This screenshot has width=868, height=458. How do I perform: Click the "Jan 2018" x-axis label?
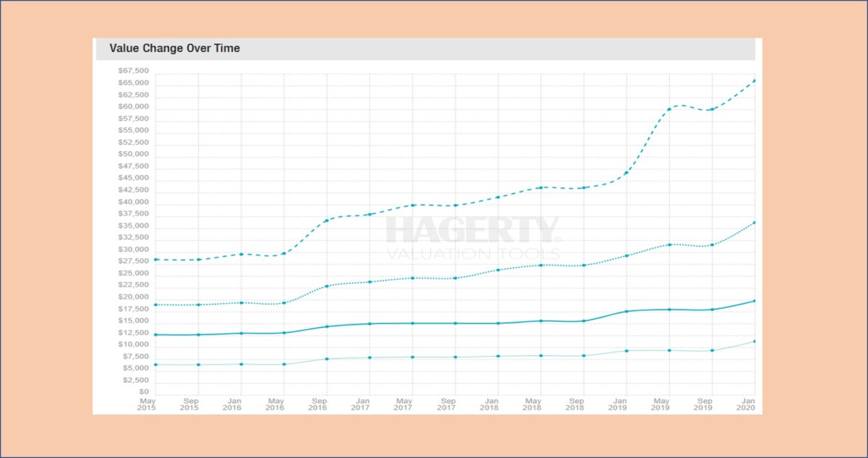tap(491, 404)
